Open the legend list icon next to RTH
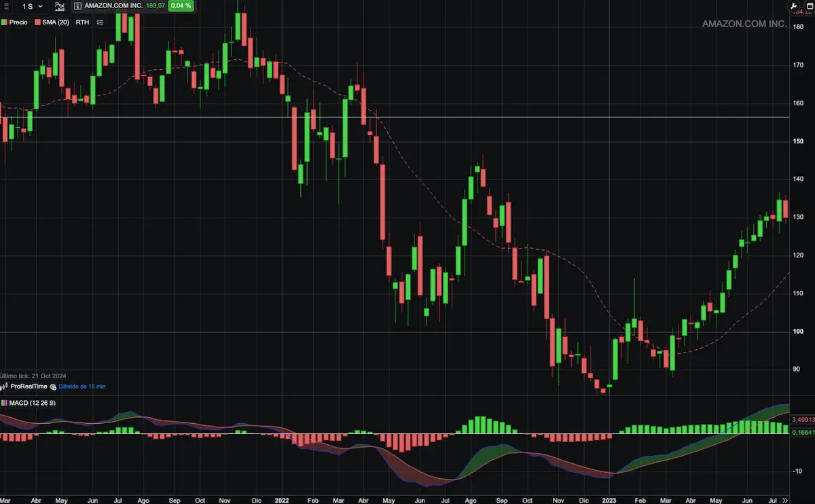Viewport: 815px width, 504px height. [100, 22]
